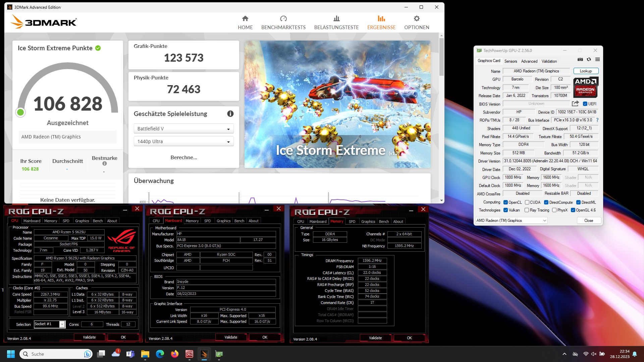Open GPU selection dropdown in GPU-Z
This screenshot has width=644, height=362.
(x=512, y=221)
